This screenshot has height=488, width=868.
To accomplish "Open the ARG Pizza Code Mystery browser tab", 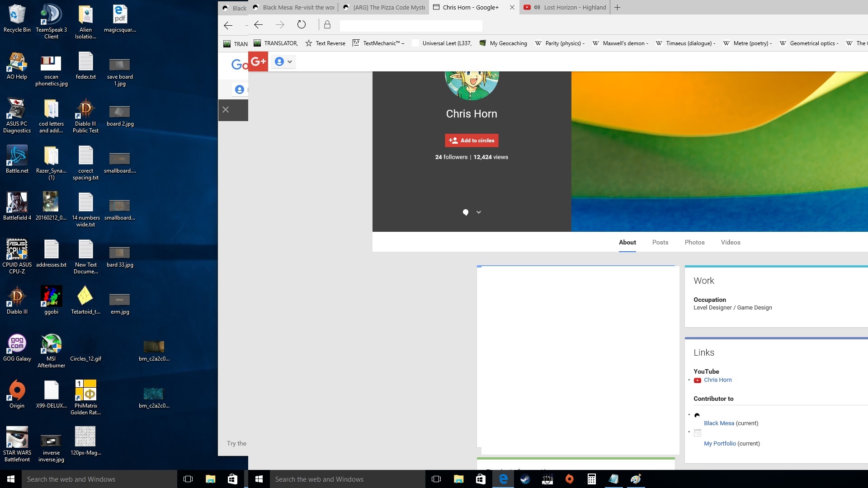I will point(384,7).
